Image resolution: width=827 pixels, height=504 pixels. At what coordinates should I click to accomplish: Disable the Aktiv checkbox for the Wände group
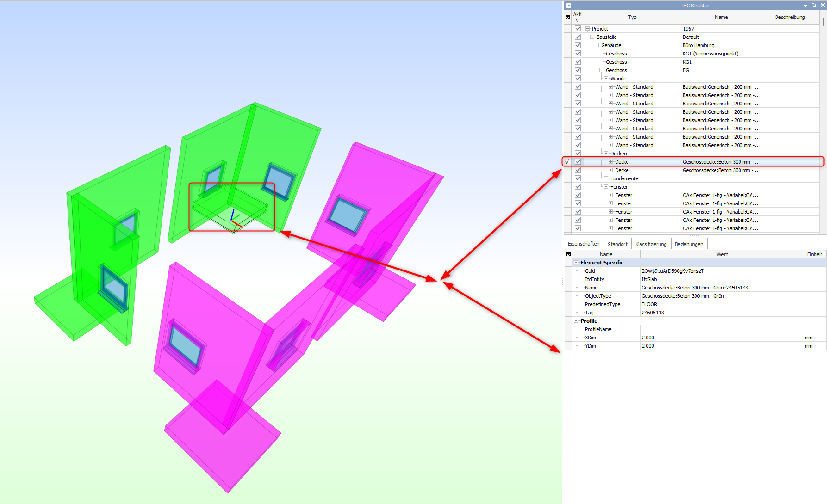tap(578, 79)
